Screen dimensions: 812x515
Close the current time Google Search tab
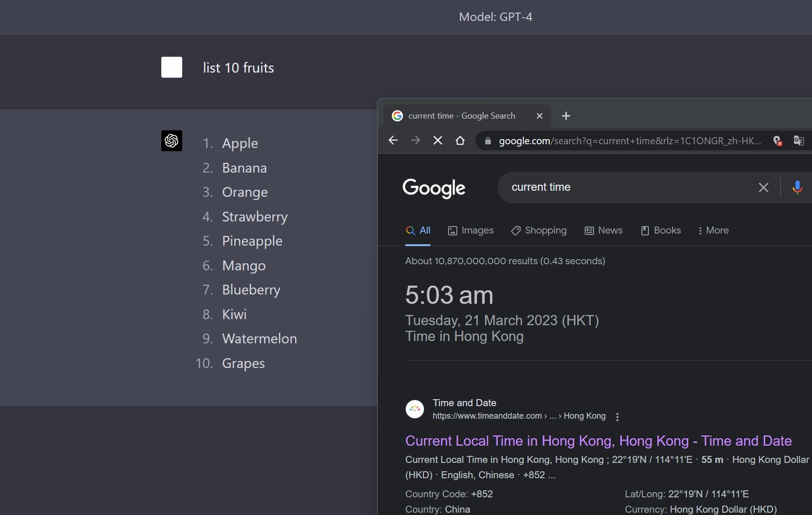coord(540,116)
